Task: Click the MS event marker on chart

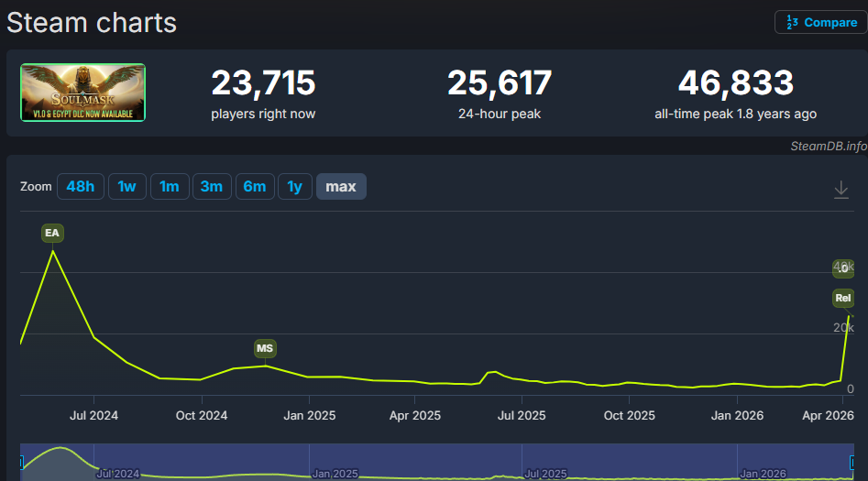Action: [265, 349]
